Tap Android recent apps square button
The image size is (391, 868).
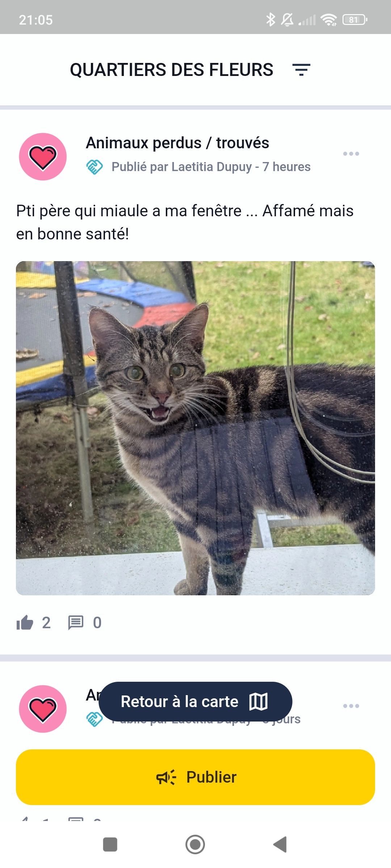tap(110, 844)
